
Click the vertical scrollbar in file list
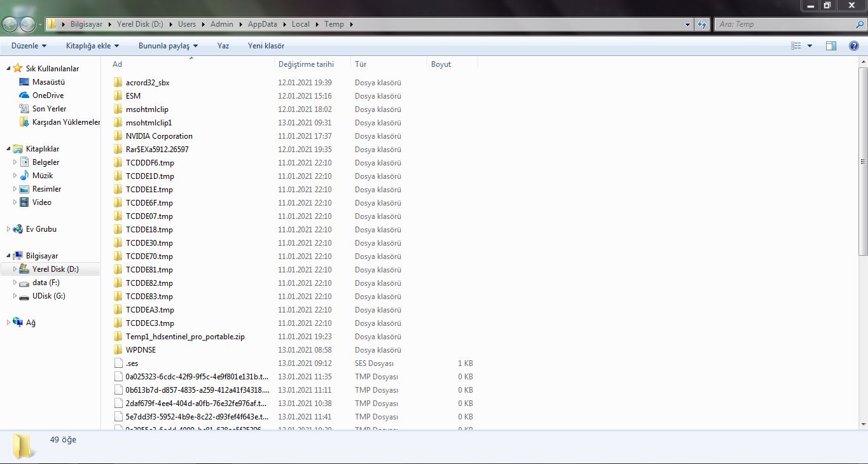coord(863,159)
